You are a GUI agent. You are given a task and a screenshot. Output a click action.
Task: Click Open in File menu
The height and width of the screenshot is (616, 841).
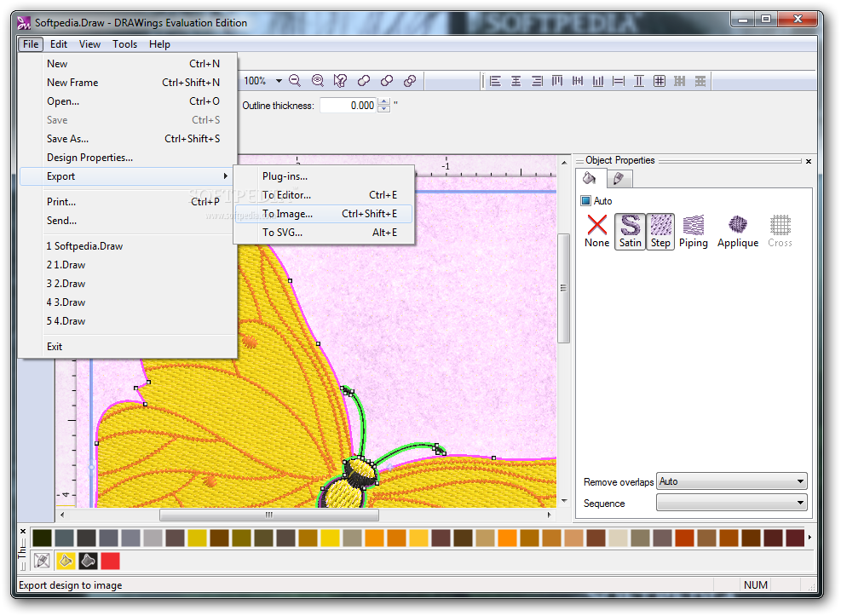point(128,101)
